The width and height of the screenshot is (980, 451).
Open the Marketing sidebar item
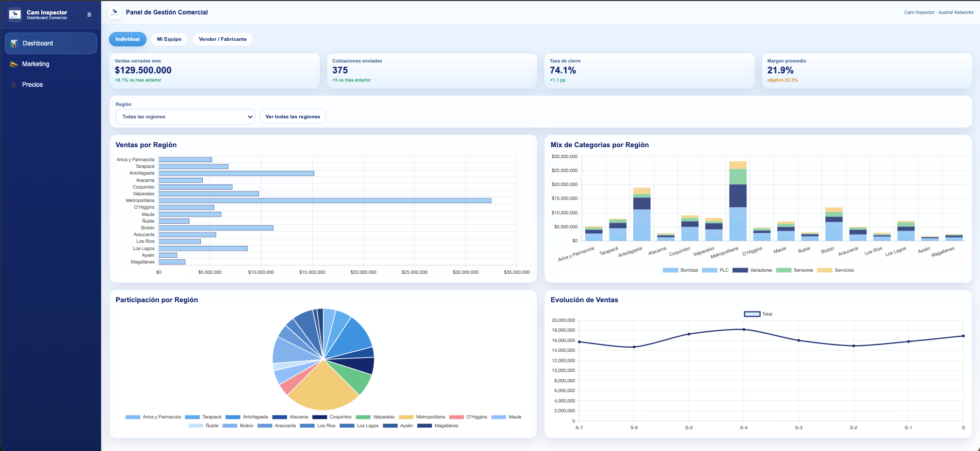click(x=51, y=64)
